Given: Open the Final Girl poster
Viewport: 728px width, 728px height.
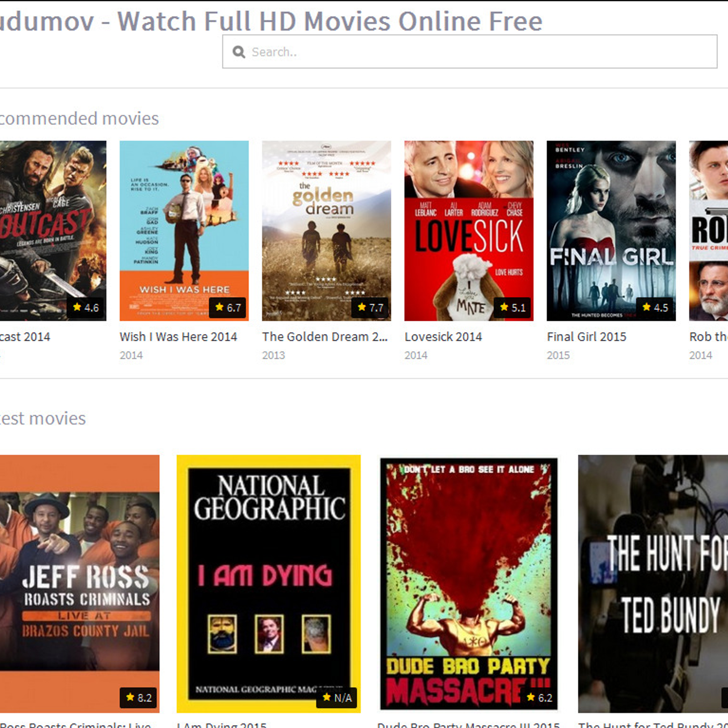Looking at the screenshot, I should tap(611, 231).
